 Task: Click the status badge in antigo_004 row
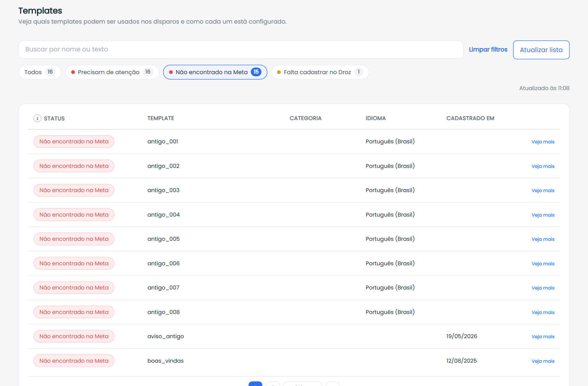(74, 215)
